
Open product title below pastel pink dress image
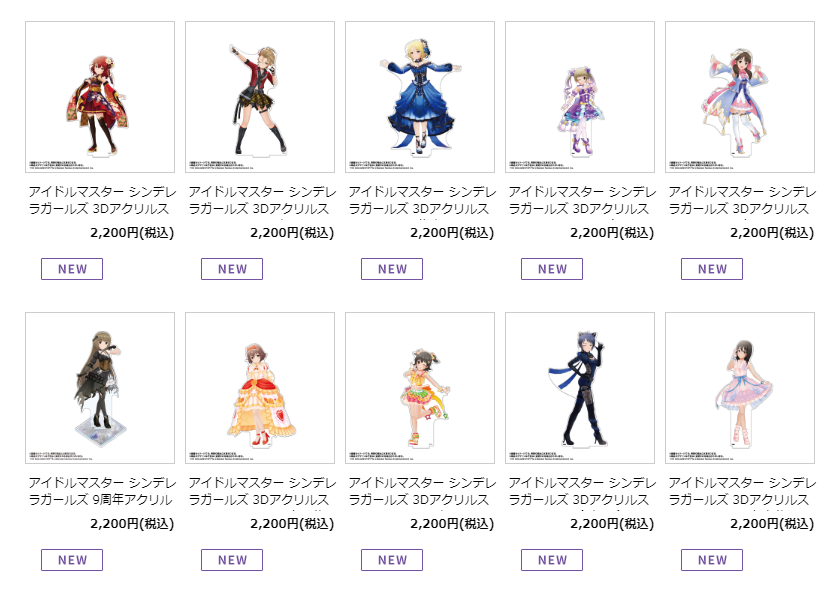(742, 491)
